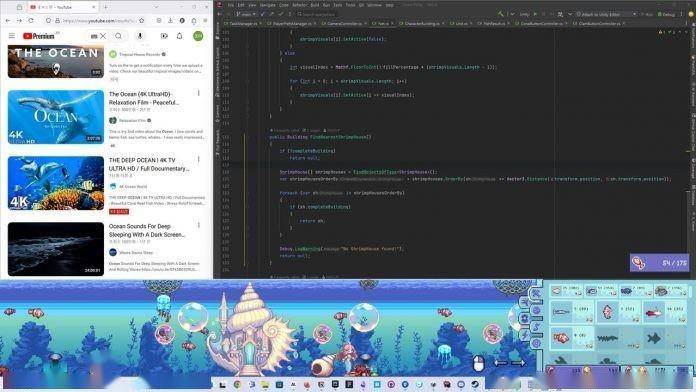Click the left arrow in the aquarium game
This screenshot has width=696, height=392.
coord(501,363)
